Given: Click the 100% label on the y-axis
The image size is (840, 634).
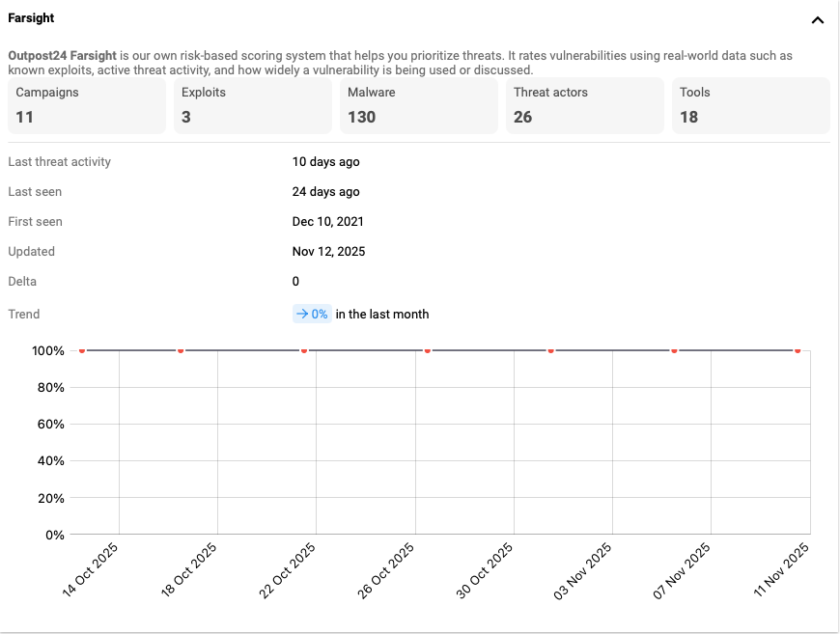Looking at the screenshot, I should point(47,351).
